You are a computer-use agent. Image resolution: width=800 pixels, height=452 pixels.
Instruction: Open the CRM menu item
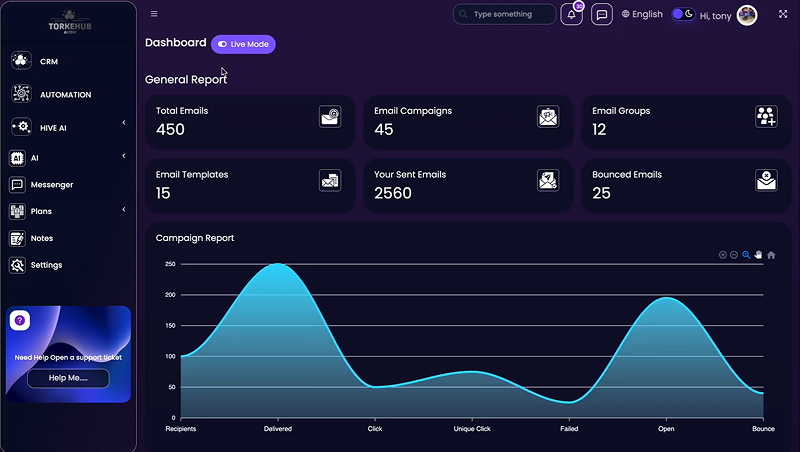pos(48,61)
